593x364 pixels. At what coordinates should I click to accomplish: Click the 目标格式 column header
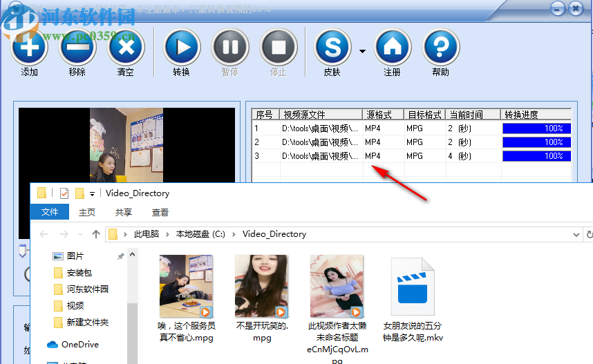pyautogui.click(x=424, y=115)
